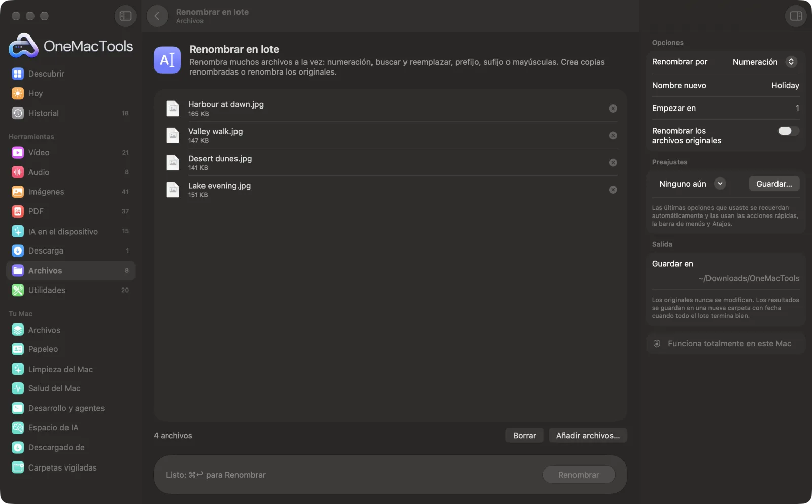Remove Harbour at dawn.jpg from list
This screenshot has width=812, height=504.
[613, 109]
